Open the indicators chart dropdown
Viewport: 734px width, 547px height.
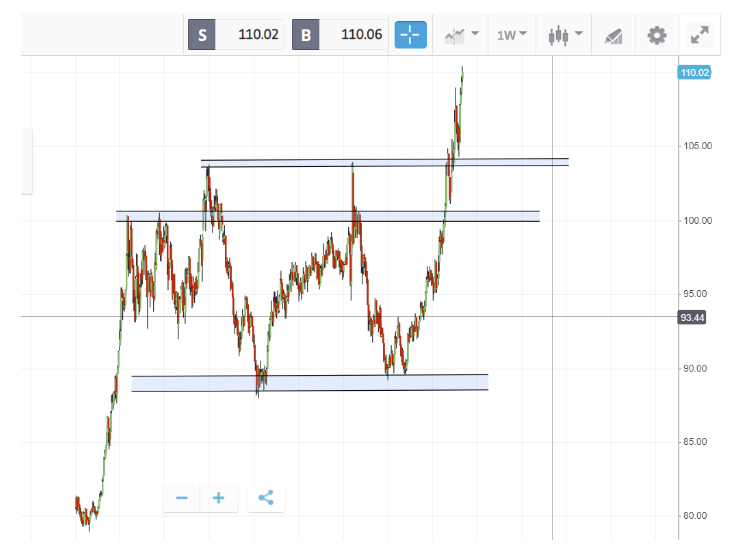(x=461, y=35)
